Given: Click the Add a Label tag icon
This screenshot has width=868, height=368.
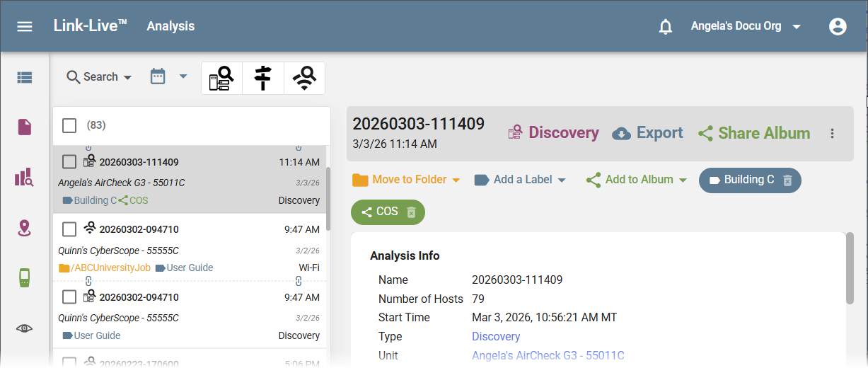Looking at the screenshot, I should coord(482,180).
